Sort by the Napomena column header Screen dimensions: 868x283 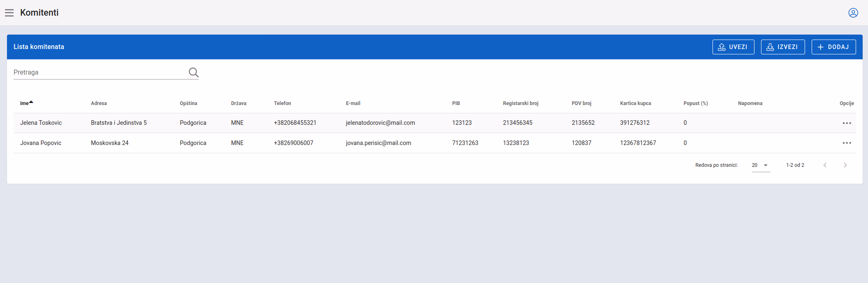point(750,103)
